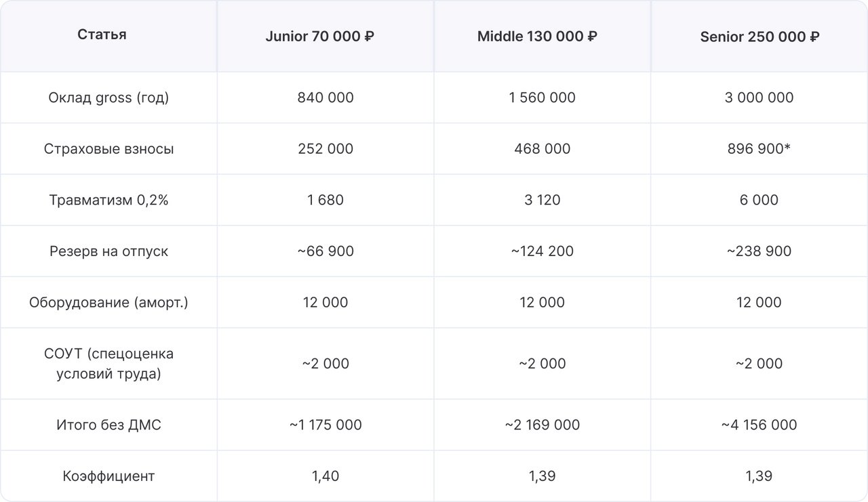
Task: Select the Middle vacation reserve ~124 200
Action: point(542,251)
